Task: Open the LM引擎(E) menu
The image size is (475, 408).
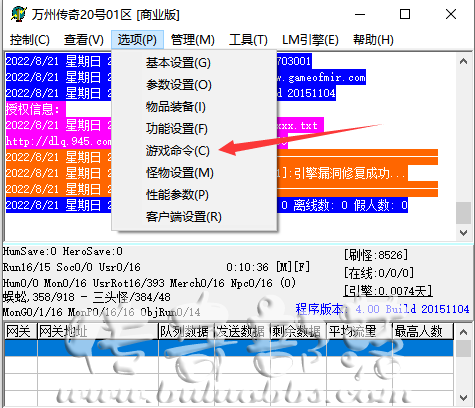Action: click(310, 40)
